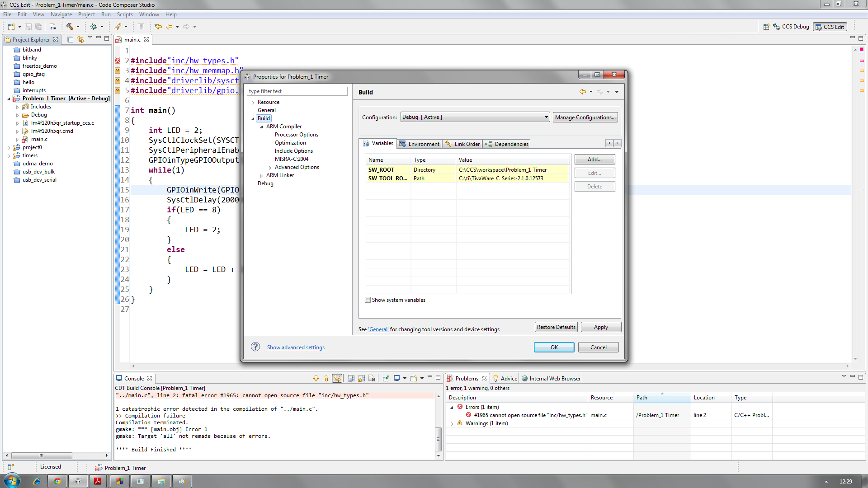Expand the Advanced Options tree node
This screenshot has width=868, height=488.
270,167
